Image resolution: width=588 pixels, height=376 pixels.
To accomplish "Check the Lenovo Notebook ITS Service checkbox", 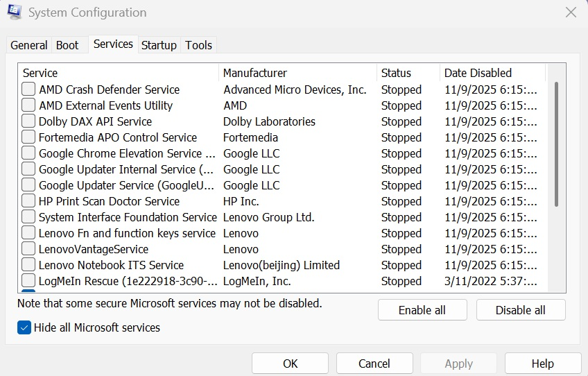I will pyautogui.click(x=28, y=264).
